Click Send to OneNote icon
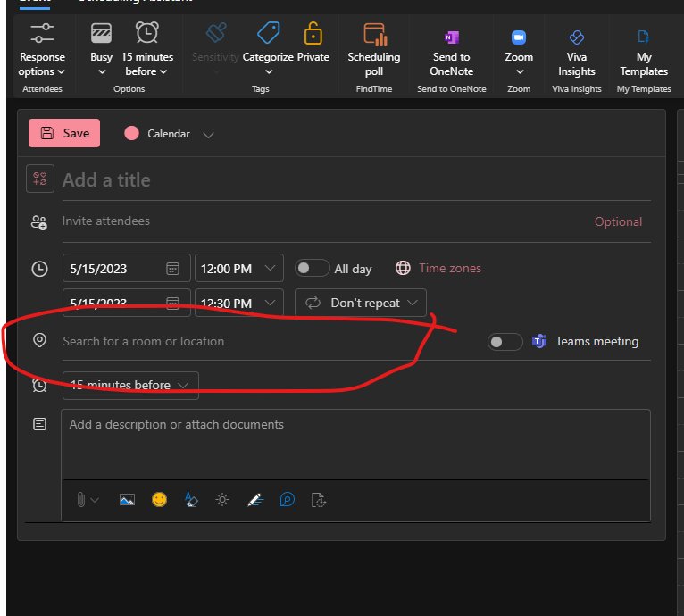The height and width of the screenshot is (616, 684). click(452, 37)
